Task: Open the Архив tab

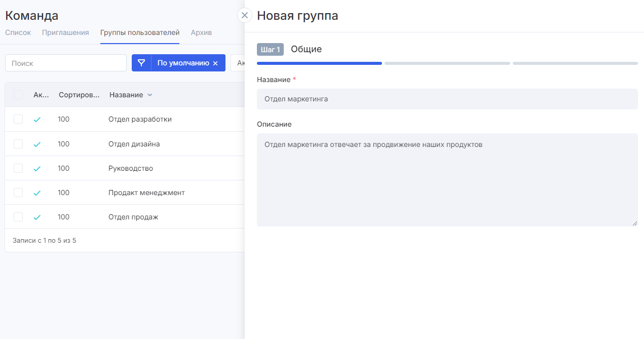Action: (201, 32)
